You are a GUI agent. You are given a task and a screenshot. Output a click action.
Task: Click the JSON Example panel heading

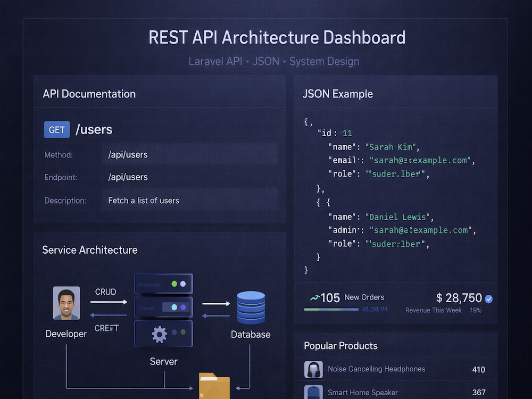point(338,94)
